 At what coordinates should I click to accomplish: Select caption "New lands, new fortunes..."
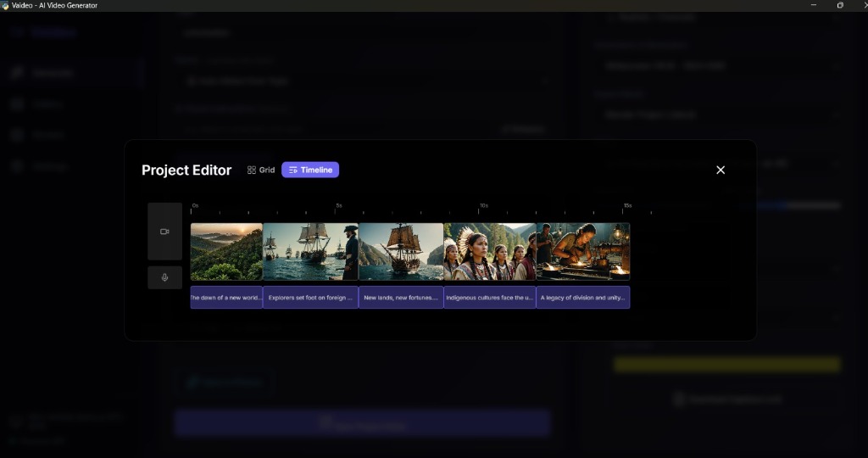click(401, 298)
